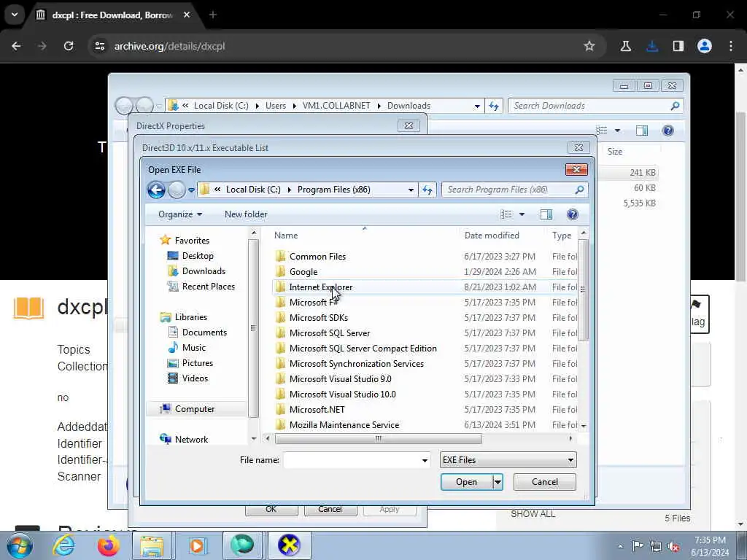Open the Organize menu
The width and height of the screenshot is (747, 560).
(x=180, y=214)
